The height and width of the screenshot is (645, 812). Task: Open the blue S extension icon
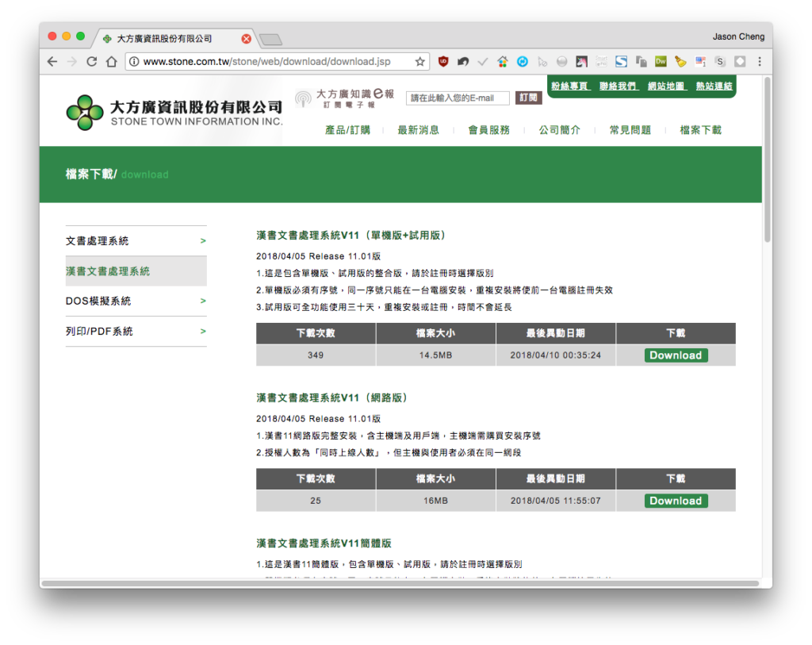coord(621,62)
